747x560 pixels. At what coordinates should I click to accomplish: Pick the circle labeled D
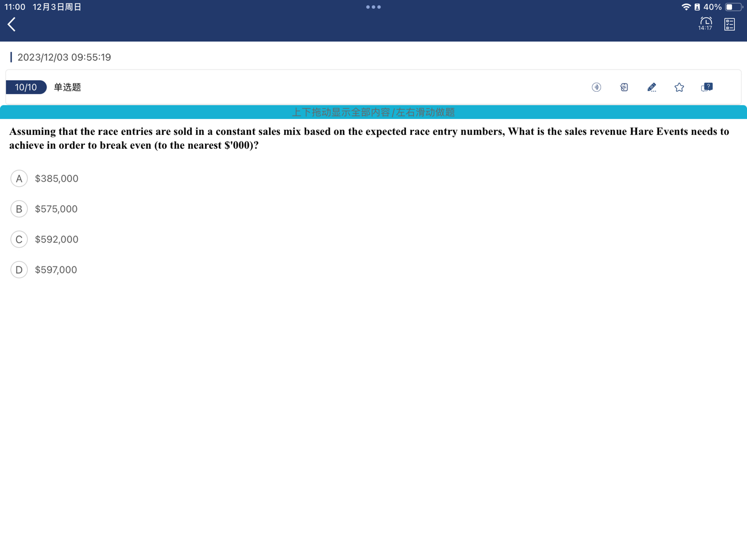(19, 270)
